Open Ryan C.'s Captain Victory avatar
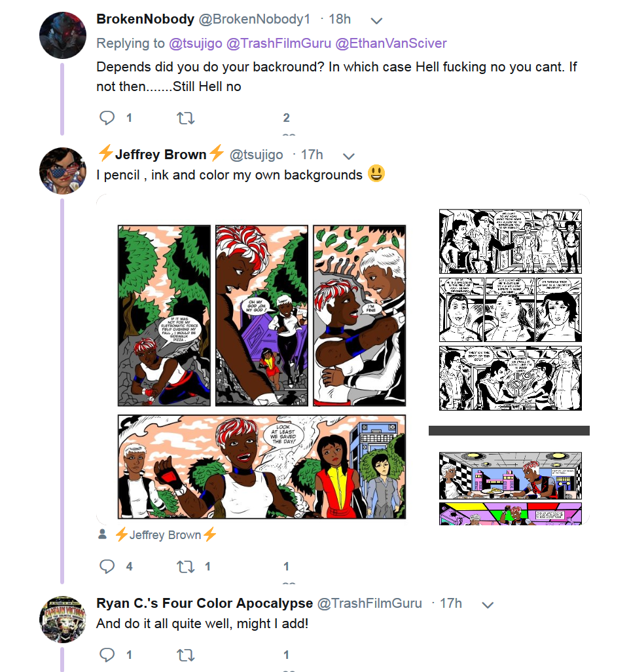 point(63,620)
